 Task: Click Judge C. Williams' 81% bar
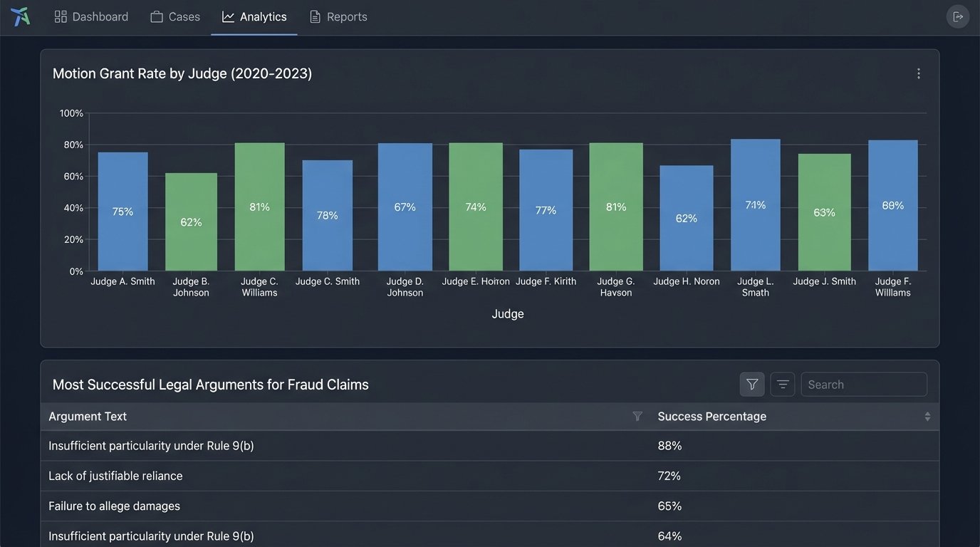coord(259,207)
